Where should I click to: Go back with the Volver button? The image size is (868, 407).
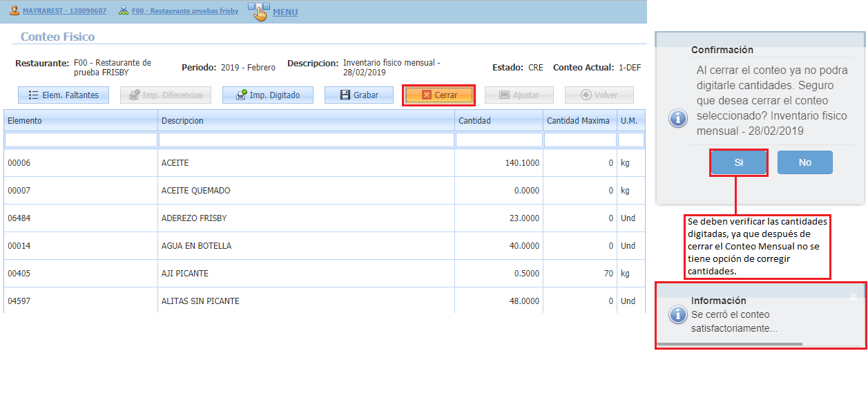coord(599,95)
